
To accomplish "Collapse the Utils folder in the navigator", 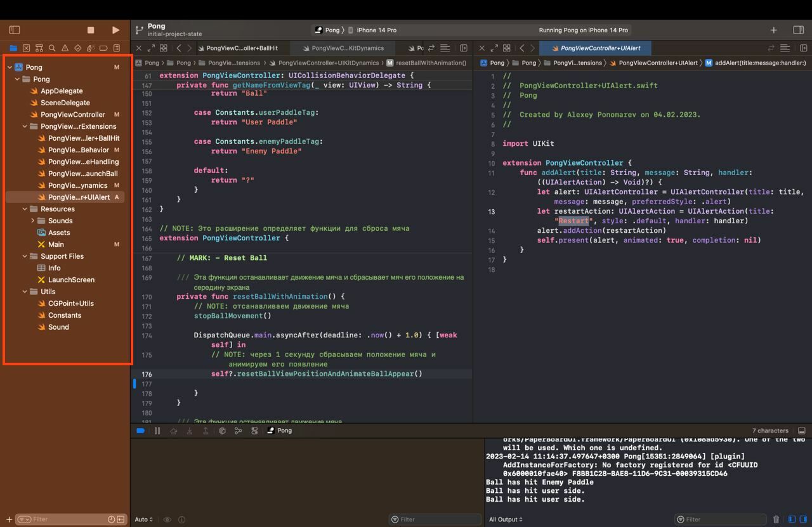I will coord(25,291).
